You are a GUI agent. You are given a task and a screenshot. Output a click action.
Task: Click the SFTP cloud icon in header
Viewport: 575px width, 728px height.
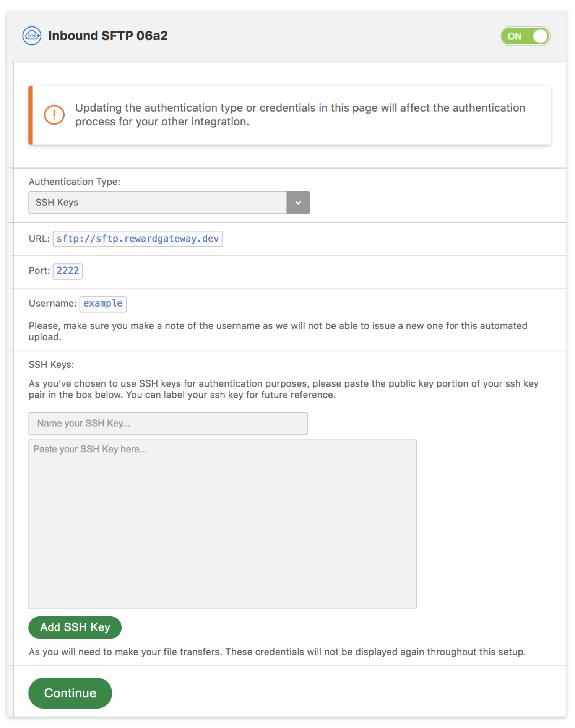point(32,36)
